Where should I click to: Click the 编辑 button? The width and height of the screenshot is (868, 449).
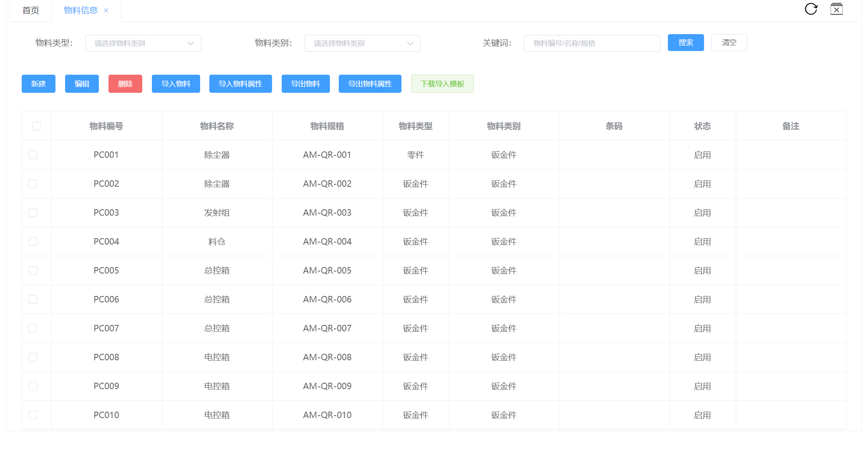[x=82, y=84]
